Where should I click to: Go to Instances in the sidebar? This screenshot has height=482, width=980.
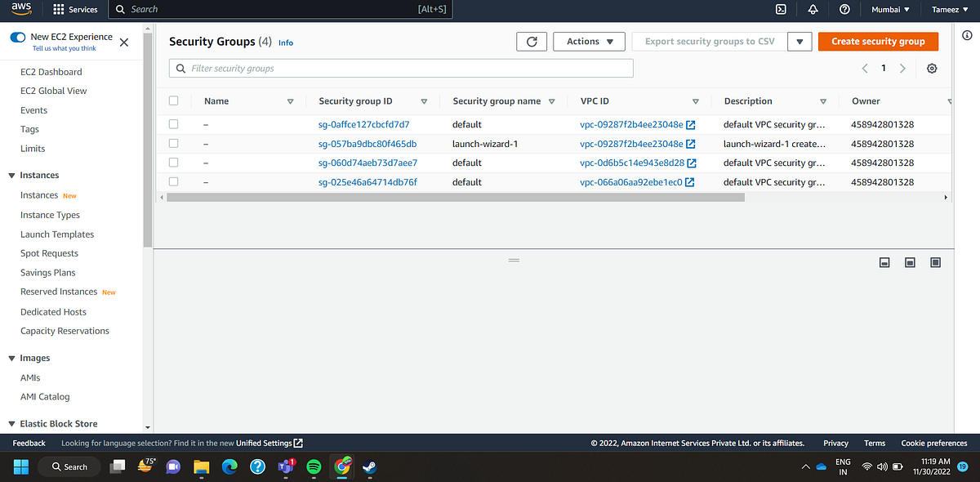(x=40, y=194)
